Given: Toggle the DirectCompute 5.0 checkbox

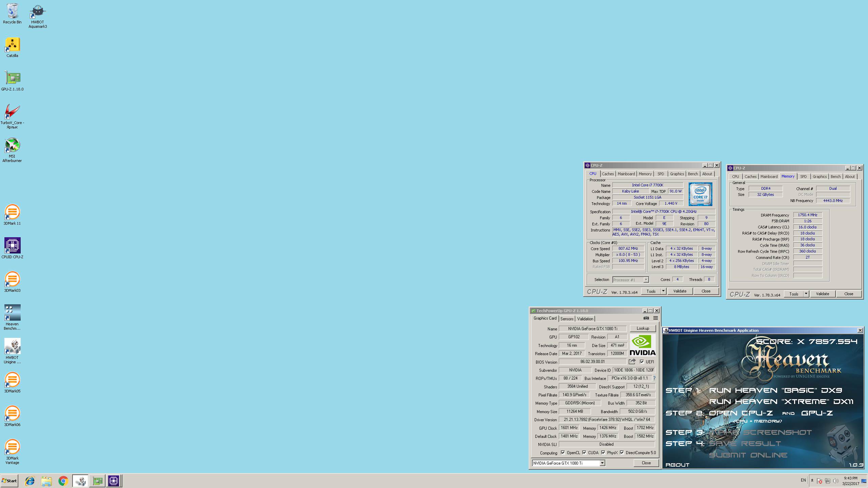Looking at the screenshot, I should pyautogui.click(x=622, y=452).
